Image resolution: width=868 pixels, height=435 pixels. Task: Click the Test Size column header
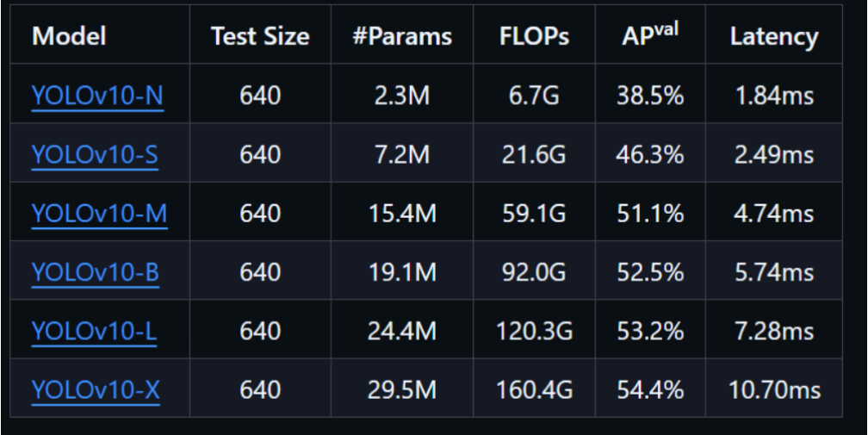[260, 37]
